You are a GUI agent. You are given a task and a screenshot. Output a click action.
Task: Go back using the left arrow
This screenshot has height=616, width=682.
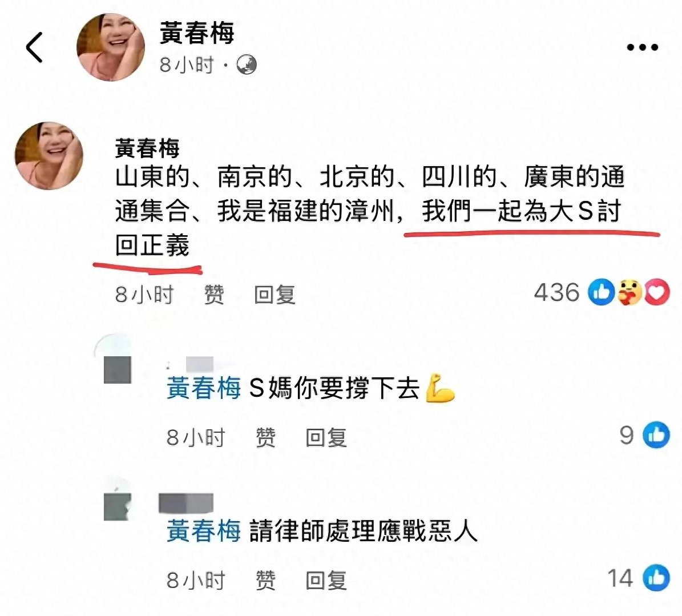34,47
